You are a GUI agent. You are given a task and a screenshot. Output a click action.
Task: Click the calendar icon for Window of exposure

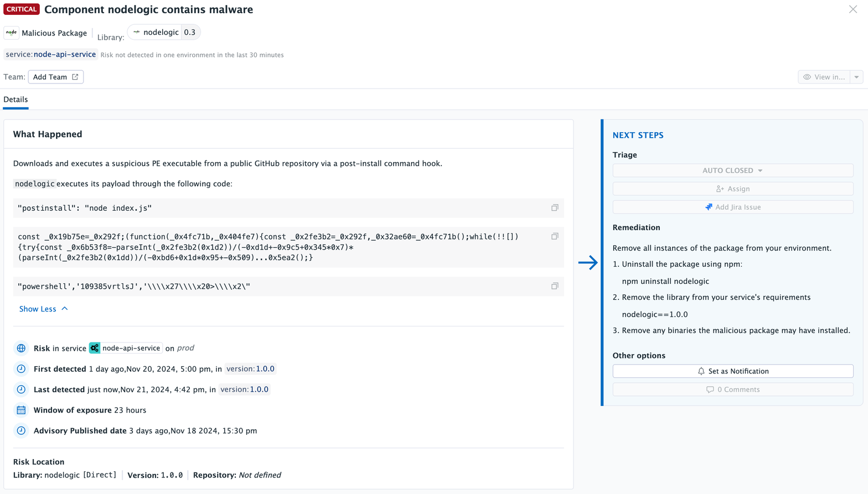click(x=21, y=410)
